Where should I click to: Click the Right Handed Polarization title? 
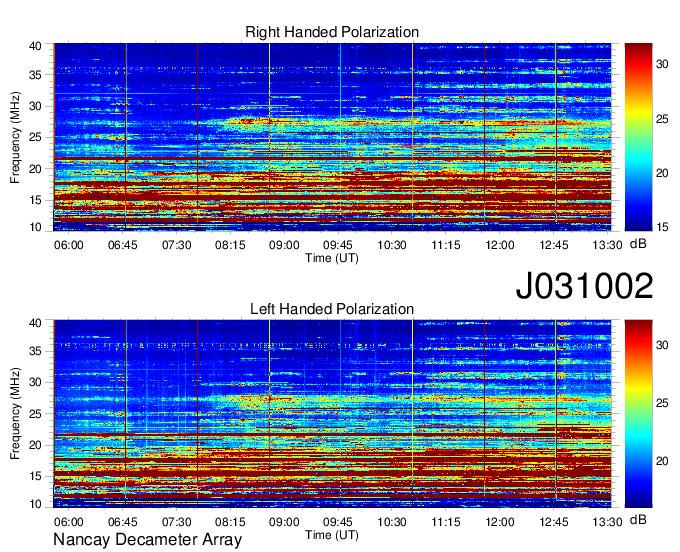[x=332, y=32]
